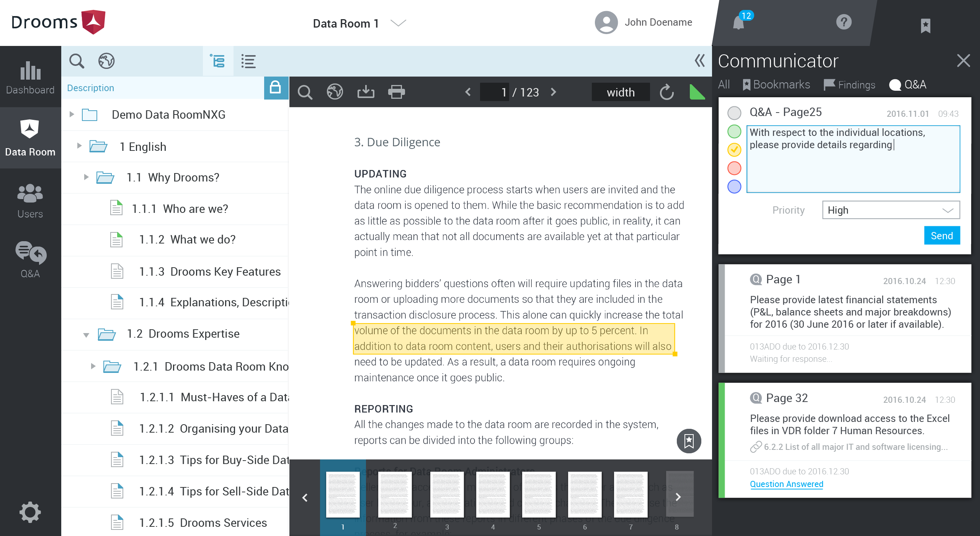Select the blue status radio circle
The width and height of the screenshot is (980, 536).
point(734,187)
